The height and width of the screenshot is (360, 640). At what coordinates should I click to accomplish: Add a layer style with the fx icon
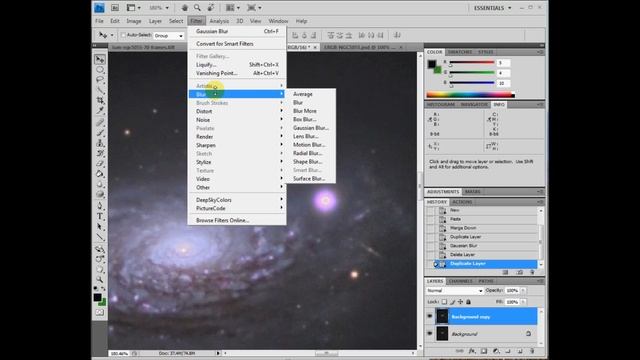click(472, 351)
